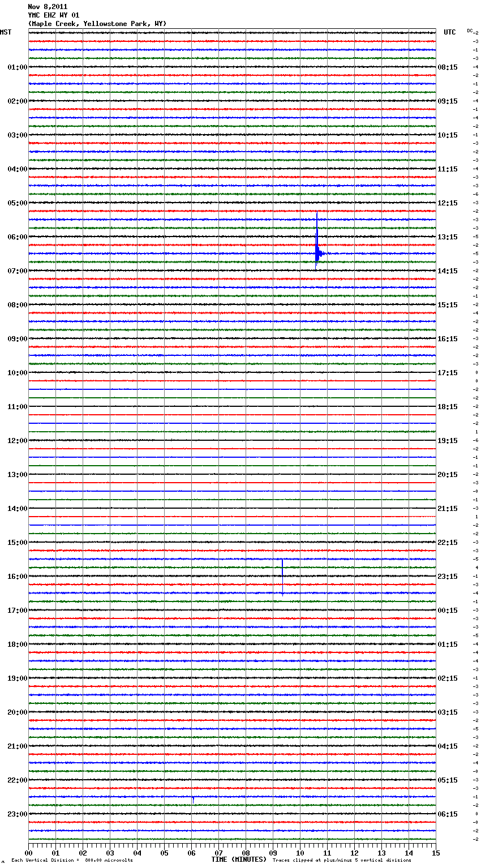
Task: Click the "06:15" UTC time label
Action: click(x=448, y=814)
